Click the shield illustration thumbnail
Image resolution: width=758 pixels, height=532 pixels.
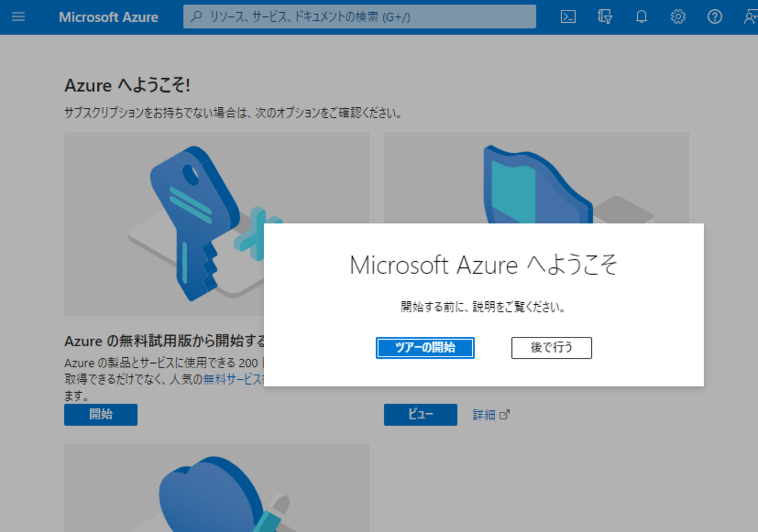pyautogui.click(x=536, y=178)
